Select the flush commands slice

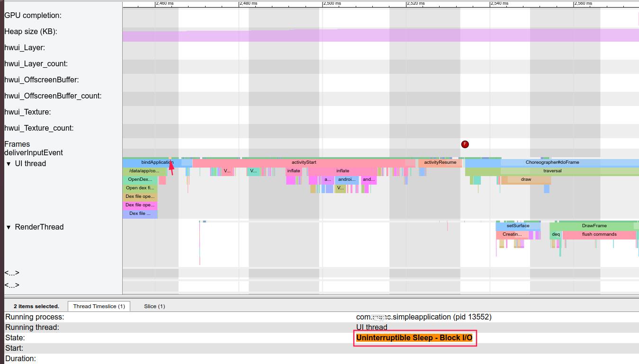(x=599, y=234)
